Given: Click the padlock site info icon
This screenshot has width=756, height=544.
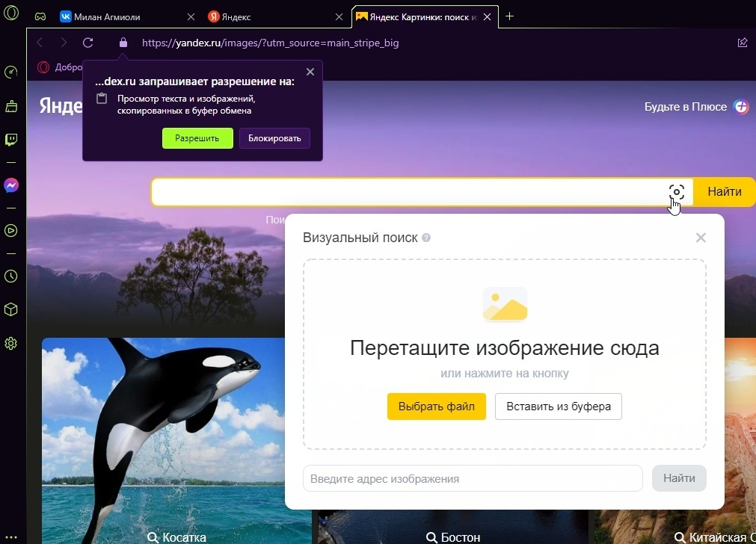Looking at the screenshot, I should pos(123,43).
